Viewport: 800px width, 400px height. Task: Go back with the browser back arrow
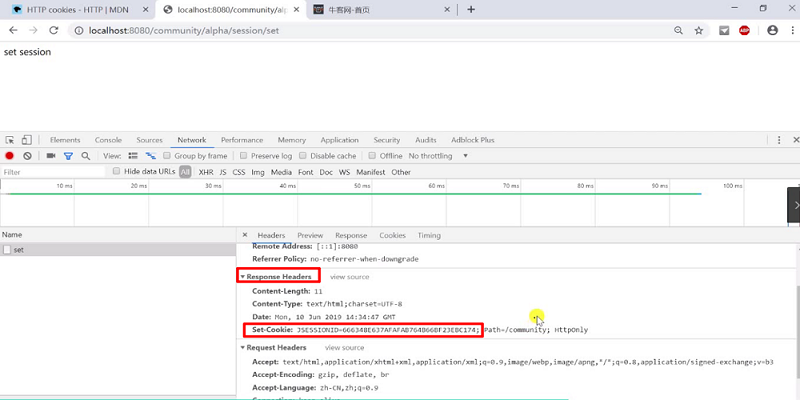tap(13, 31)
